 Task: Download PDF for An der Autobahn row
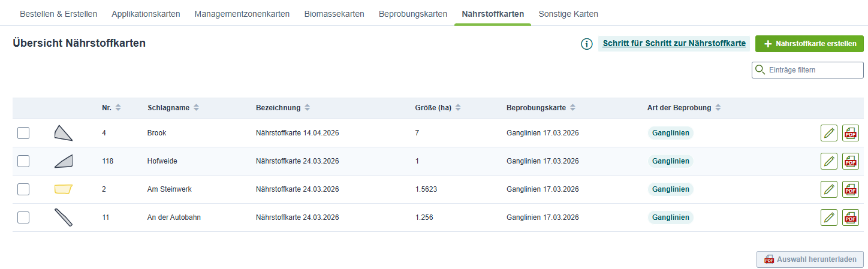click(851, 217)
